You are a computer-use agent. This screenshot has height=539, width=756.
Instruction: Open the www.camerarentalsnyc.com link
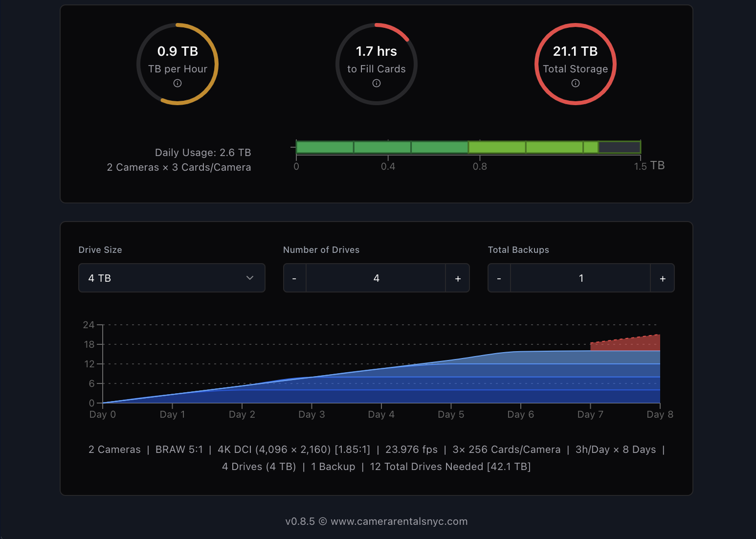[399, 521]
